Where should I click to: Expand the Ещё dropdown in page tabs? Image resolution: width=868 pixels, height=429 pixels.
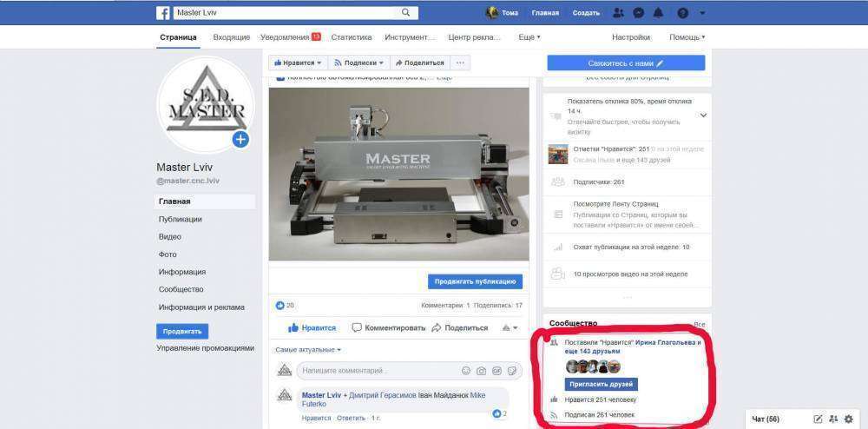[529, 37]
